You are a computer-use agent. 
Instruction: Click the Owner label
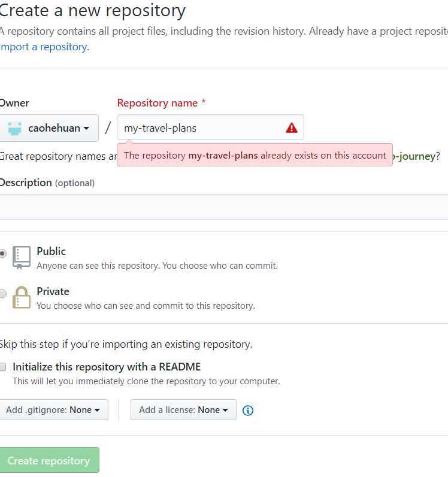tap(14, 103)
